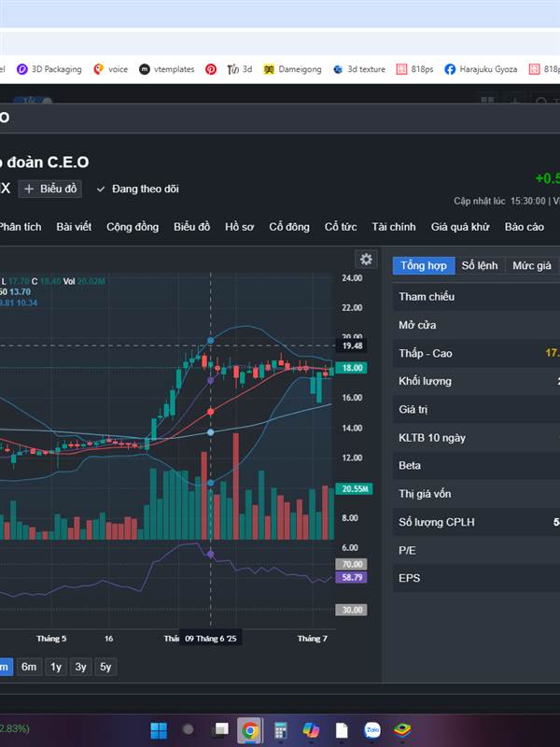
Task: Click crosshair price label 19.48
Action: [x=352, y=345]
